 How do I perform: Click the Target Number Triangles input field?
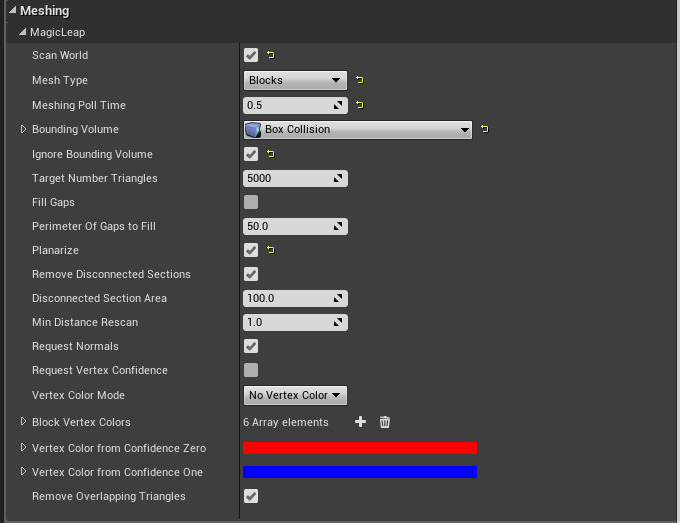pos(290,178)
